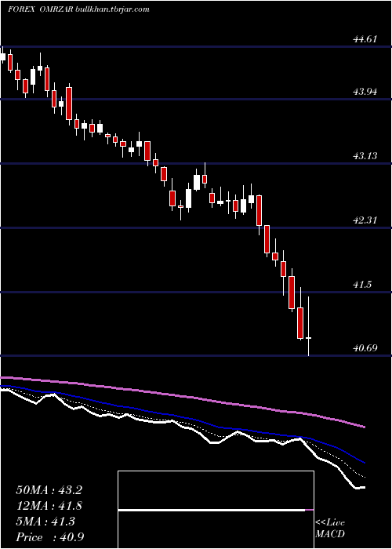Viewport: 392px width, 549px height.
Task: Click the 50MA : 43.2 value
Action: pyautogui.click(x=49, y=490)
